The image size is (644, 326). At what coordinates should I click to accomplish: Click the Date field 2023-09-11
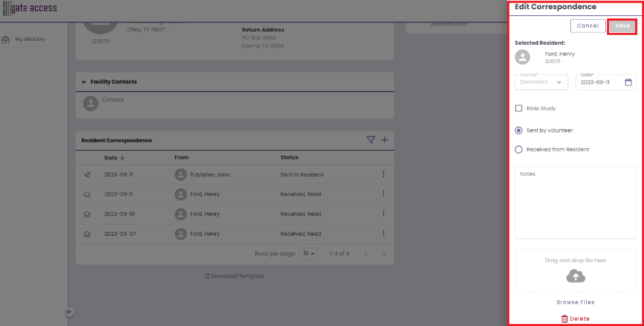click(606, 82)
